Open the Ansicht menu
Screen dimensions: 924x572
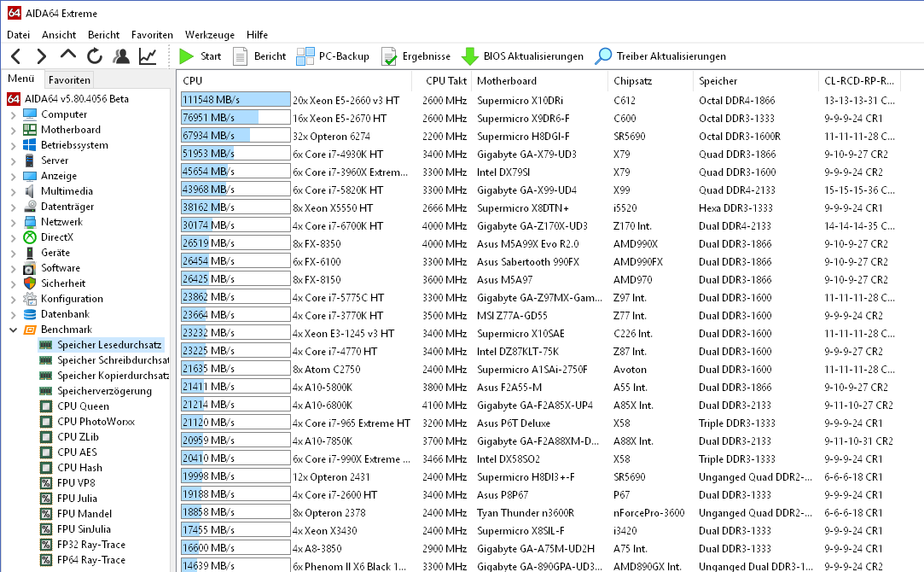(x=59, y=35)
